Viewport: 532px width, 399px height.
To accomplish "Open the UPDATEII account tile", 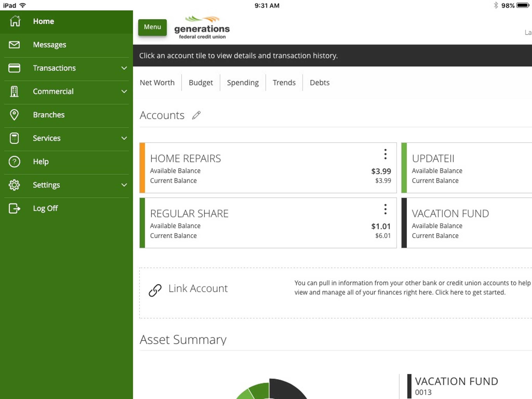I will pyautogui.click(x=467, y=168).
